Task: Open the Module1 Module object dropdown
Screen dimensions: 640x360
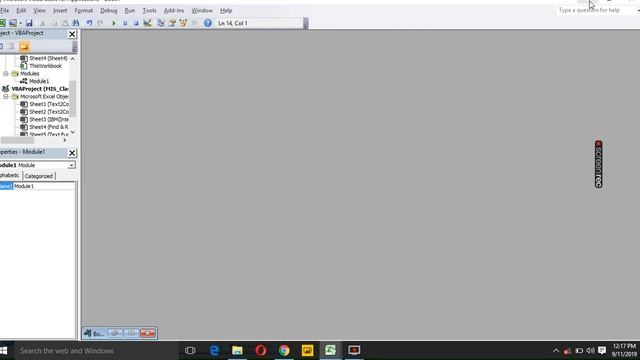Action: coord(71,165)
